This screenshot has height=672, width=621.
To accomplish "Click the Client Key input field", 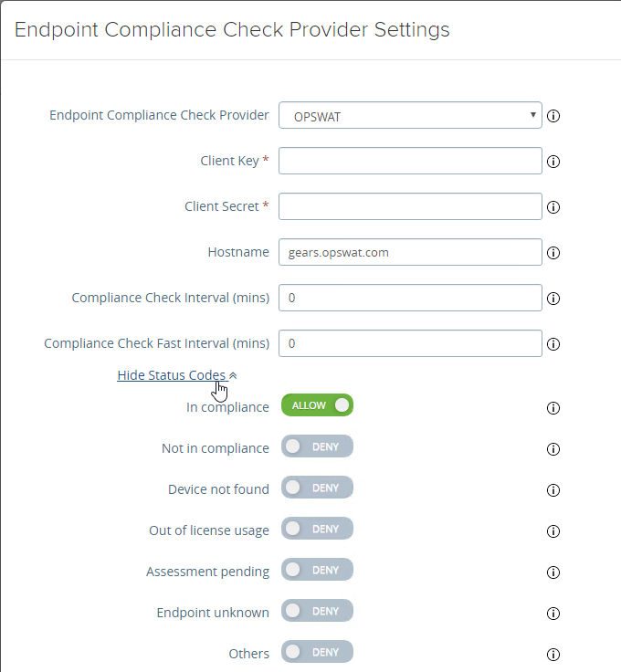I will (410, 161).
